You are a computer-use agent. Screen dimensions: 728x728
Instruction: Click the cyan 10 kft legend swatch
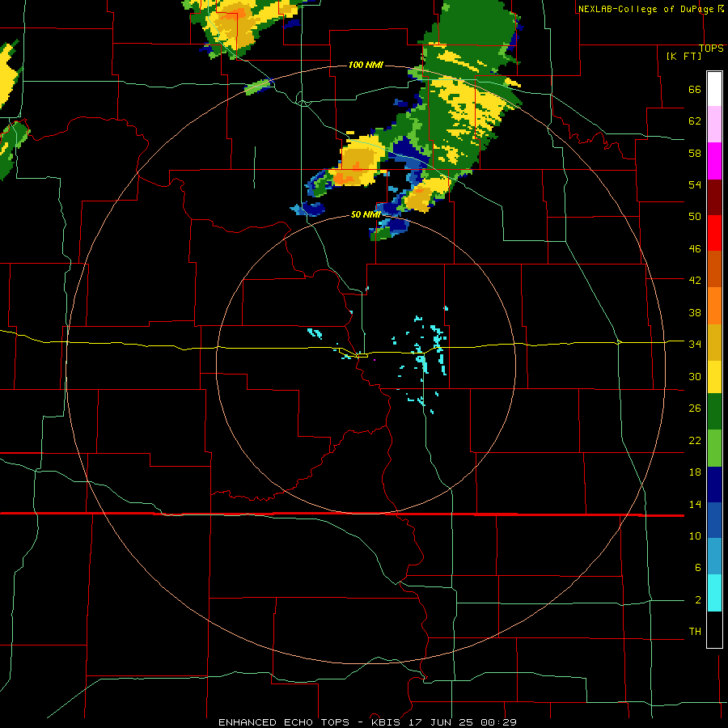click(x=714, y=593)
